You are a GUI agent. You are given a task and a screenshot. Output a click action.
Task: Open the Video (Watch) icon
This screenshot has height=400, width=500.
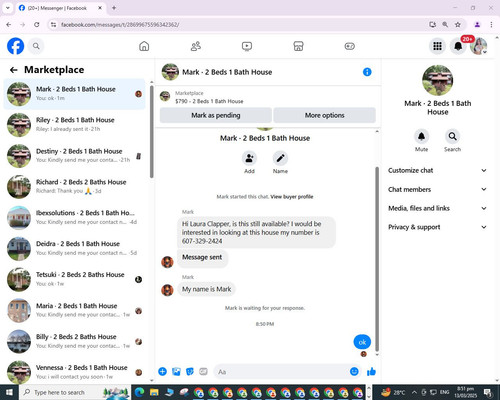pyautogui.click(x=247, y=46)
